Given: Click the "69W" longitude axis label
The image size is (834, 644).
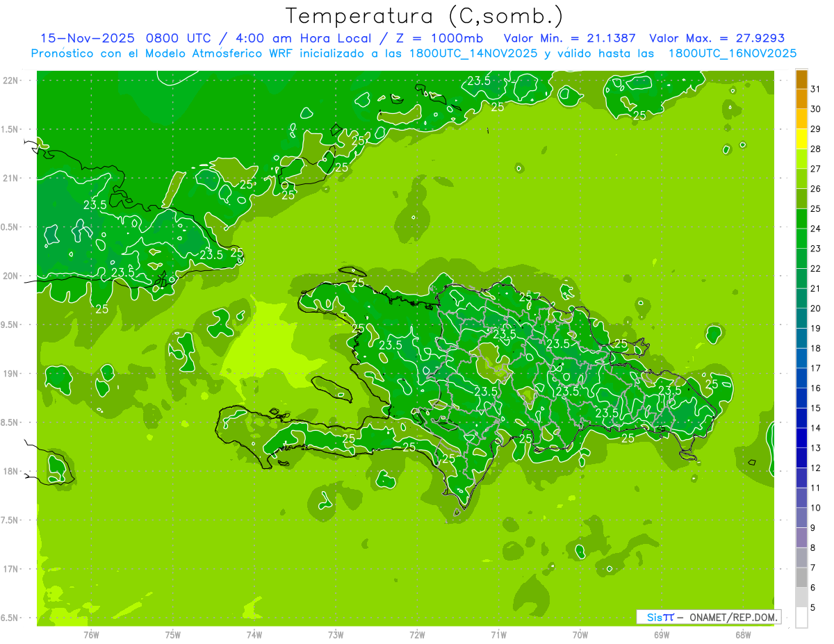Looking at the screenshot, I should [x=662, y=634].
